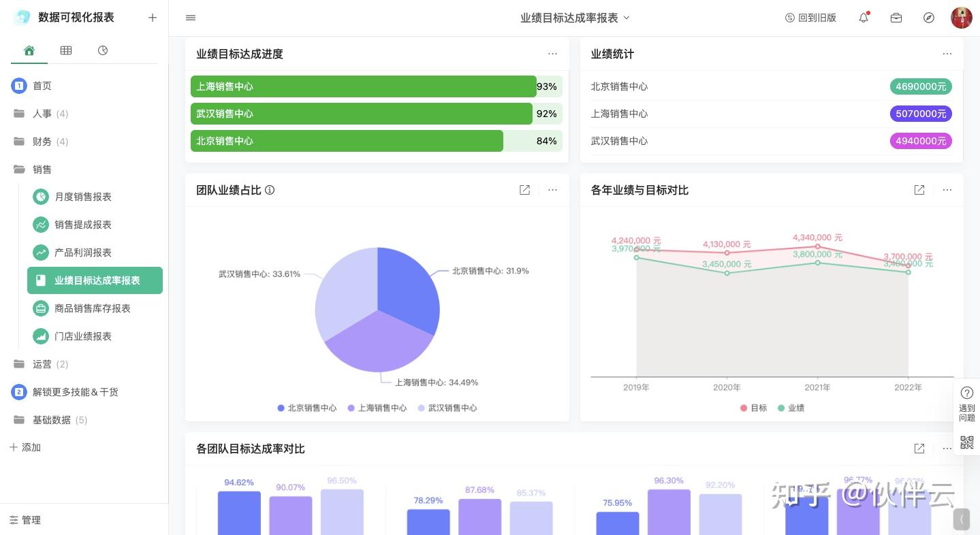Viewport: 980px width, 535px height.
Task: Open more options for 各团队目标达成率对比 card
Action: [x=947, y=449]
